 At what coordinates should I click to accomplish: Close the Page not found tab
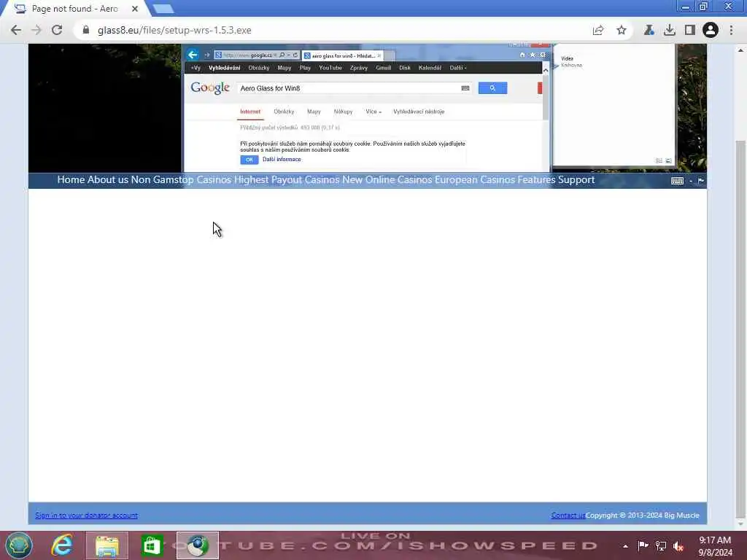(135, 9)
